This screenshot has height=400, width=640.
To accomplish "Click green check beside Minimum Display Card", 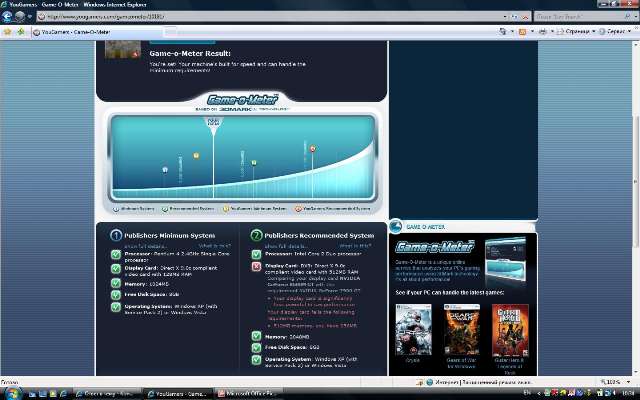I will (116, 269).
